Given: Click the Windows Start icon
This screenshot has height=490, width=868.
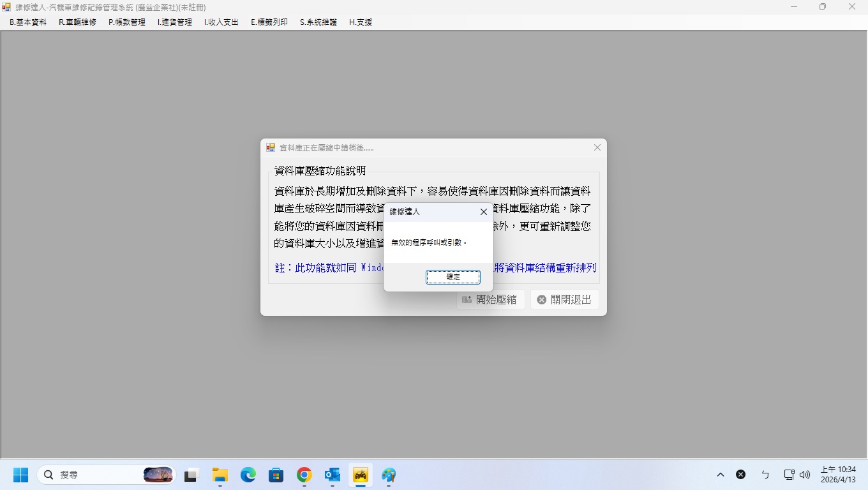Looking at the screenshot, I should [20, 475].
